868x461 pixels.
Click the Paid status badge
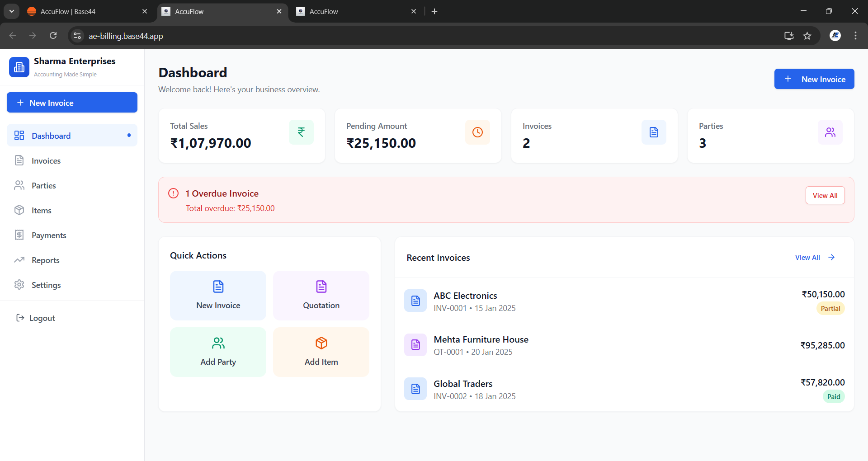(x=834, y=396)
